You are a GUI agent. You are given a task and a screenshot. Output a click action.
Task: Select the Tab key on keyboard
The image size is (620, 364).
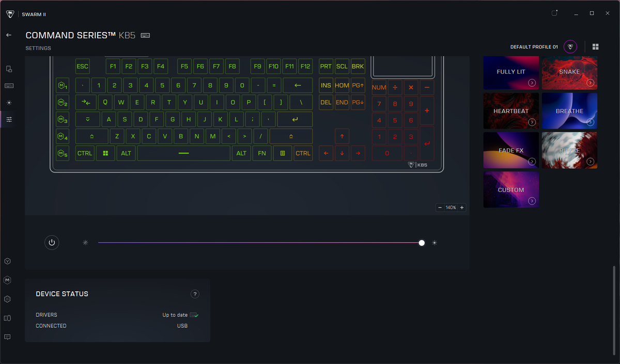[x=86, y=102]
